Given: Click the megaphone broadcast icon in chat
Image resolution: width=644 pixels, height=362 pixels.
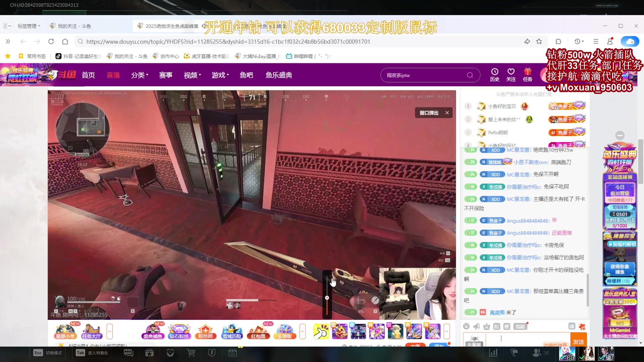Looking at the screenshot, I should 476,326.
